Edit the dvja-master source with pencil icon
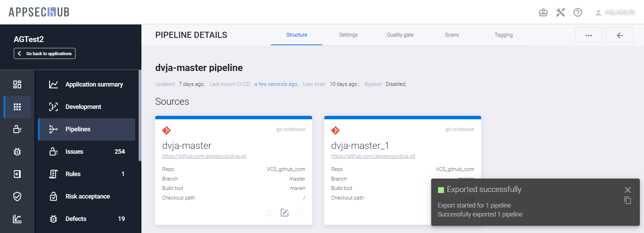Screen dimensions: 644x233 pyautogui.click(x=284, y=213)
